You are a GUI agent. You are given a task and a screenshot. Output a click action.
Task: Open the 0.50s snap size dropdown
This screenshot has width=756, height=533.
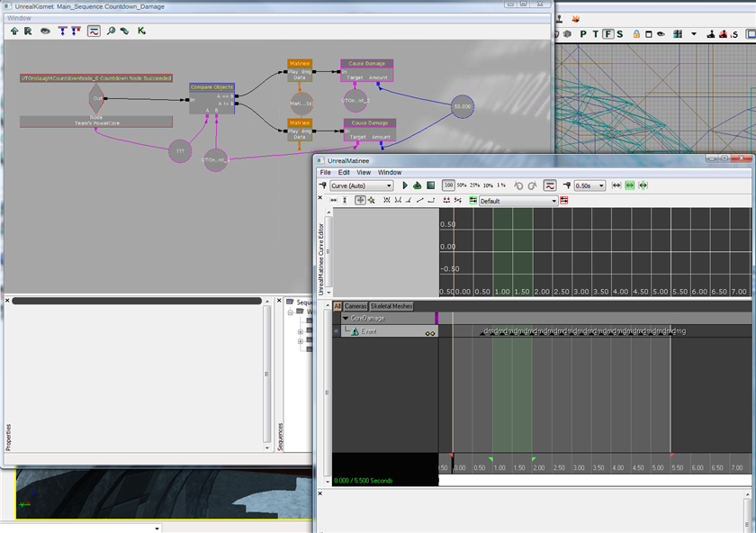coord(589,185)
